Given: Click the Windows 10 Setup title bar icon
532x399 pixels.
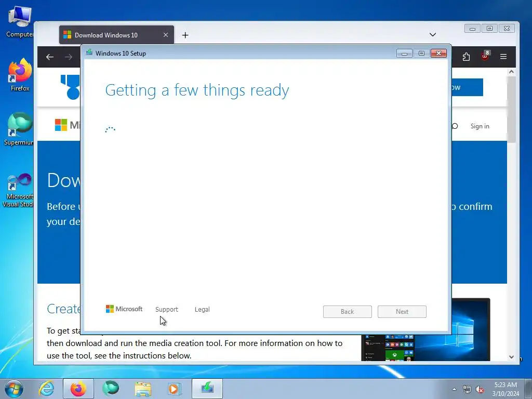Looking at the screenshot, I should [89, 52].
